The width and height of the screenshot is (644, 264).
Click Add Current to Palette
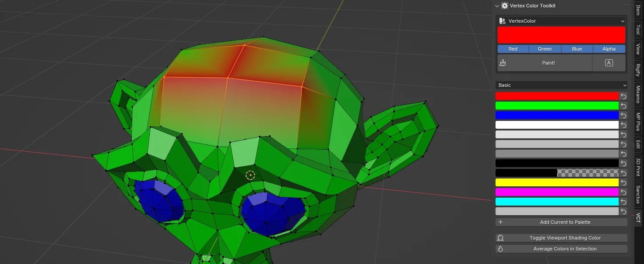[561, 222]
